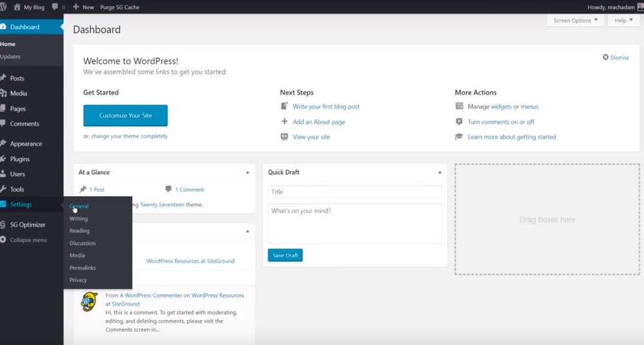This screenshot has width=644, height=345.
Task: Click the 1 Comment link
Action: (189, 190)
